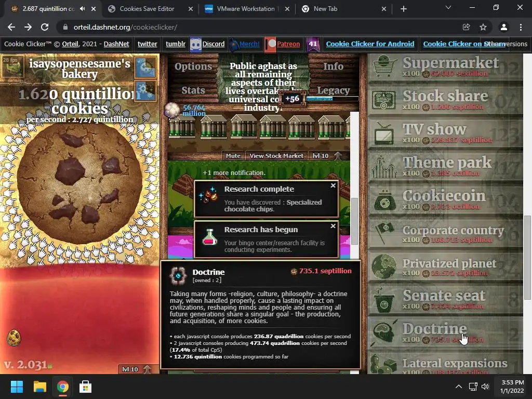The image size is (532, 399).
Task: Click the purple 41 ribbon badge
Action: click(x=313, y=44)
